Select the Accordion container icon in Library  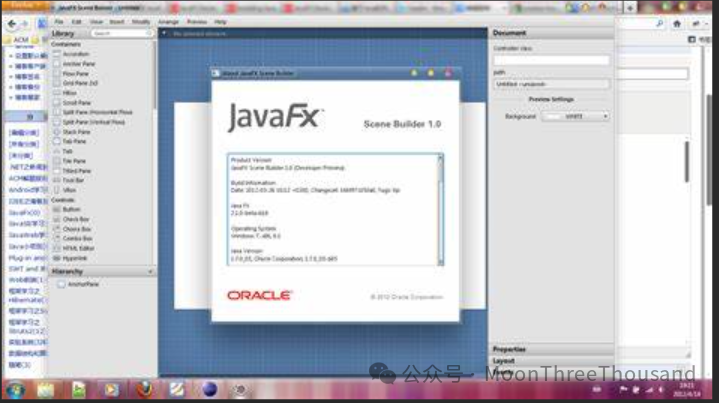(56, 54)
